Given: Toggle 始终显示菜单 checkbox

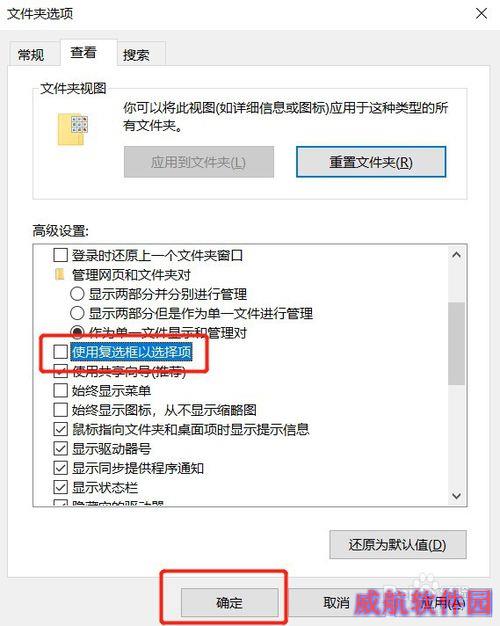Looking at the screenshot, I should (60, 390).
